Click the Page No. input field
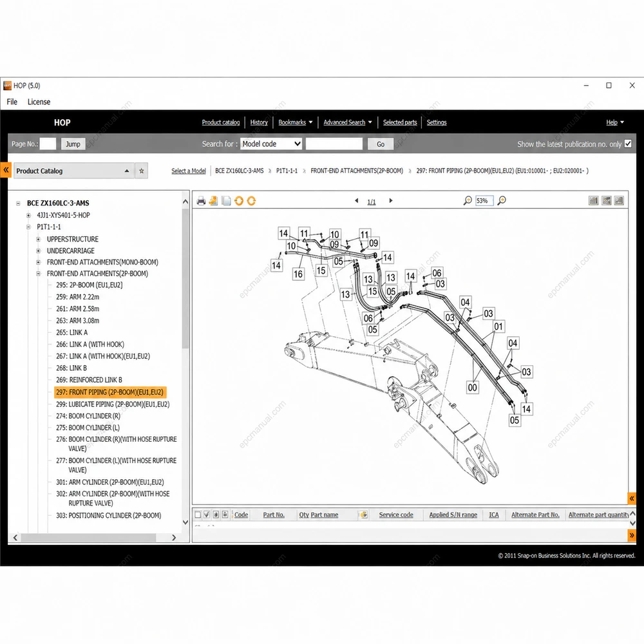 48,144
